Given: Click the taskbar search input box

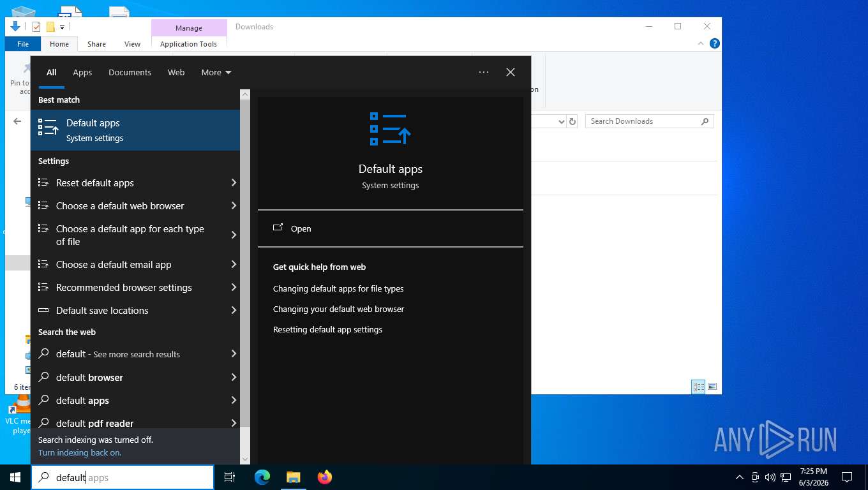Looking at the screenshot, I should click(x=123, y=477).
